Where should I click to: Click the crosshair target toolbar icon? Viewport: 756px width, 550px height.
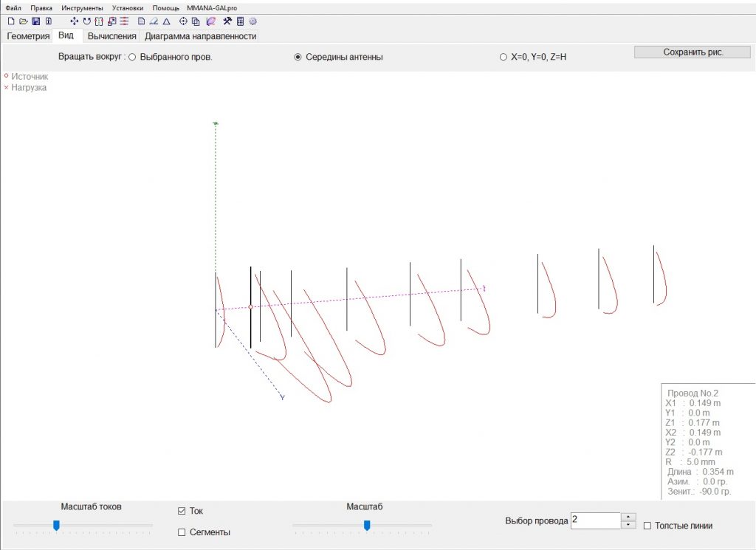184,21
